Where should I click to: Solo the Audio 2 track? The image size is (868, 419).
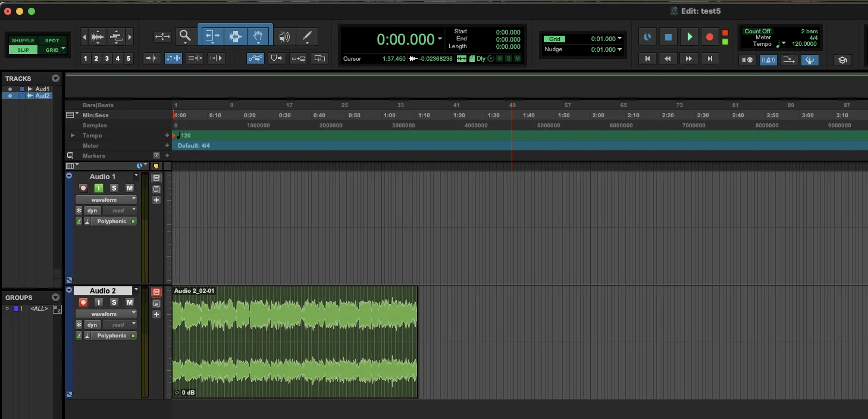click(x=114, y=302)
